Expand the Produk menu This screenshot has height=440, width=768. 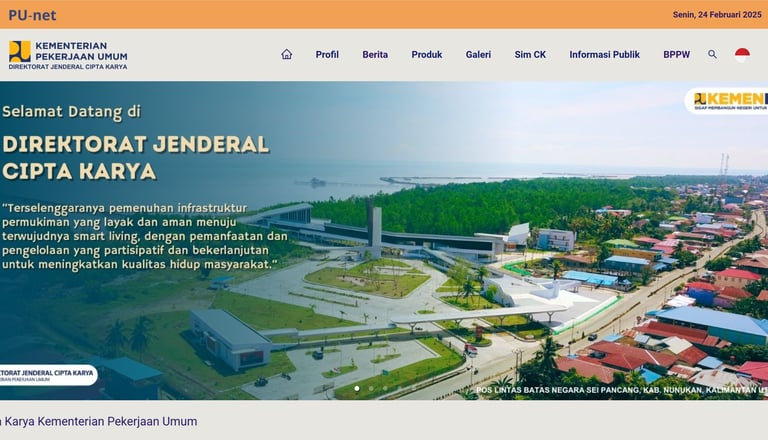427,54
